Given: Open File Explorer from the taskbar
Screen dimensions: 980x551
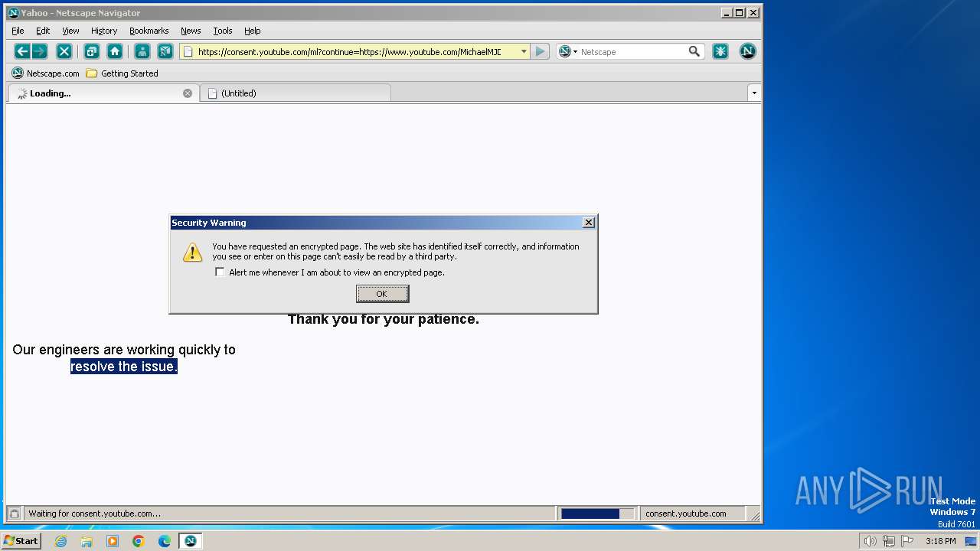Looking at the screenshot, I should [x=87, y=541].
